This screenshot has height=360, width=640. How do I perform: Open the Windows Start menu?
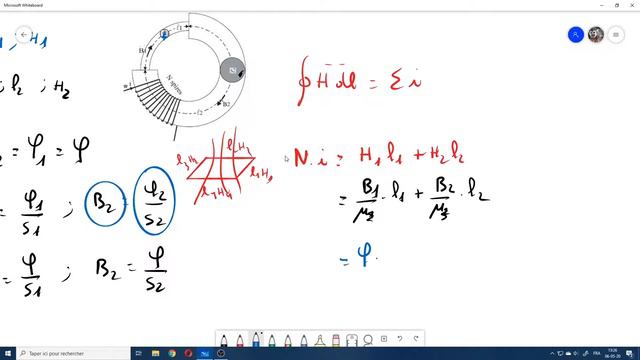click(8, 353)
